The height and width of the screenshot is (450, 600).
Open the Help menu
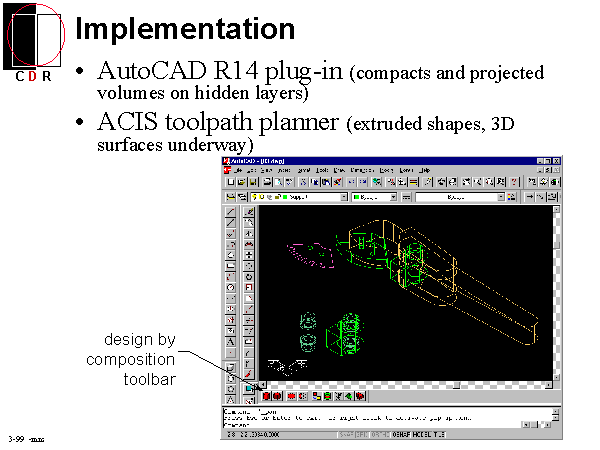click(424, 171)
